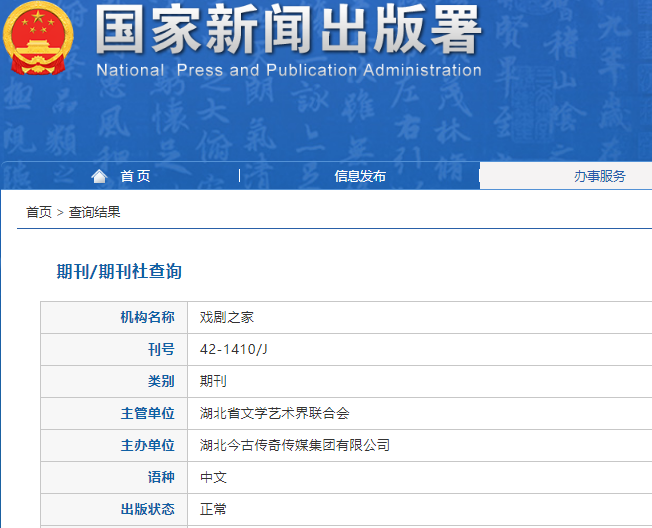Screen dimensions: 652x528
Task: Click the home icon in navigation bar
Action: click(99, 176)
